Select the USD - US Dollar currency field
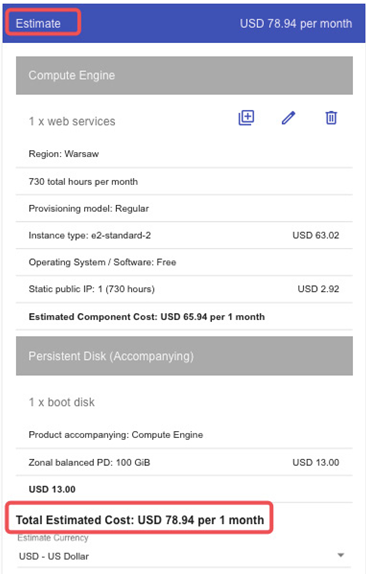366x576 pixels. click(x=184, y=556)
